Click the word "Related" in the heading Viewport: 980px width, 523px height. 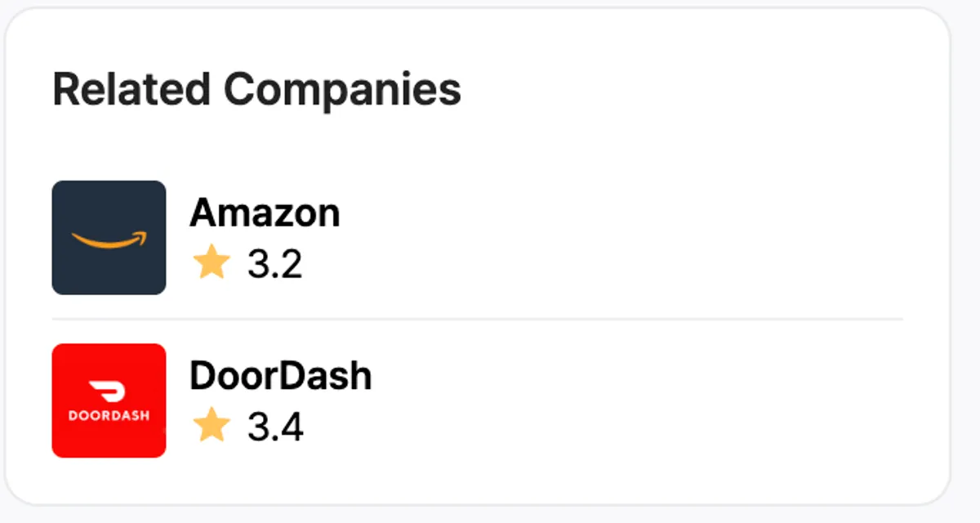tap(131, 89)
